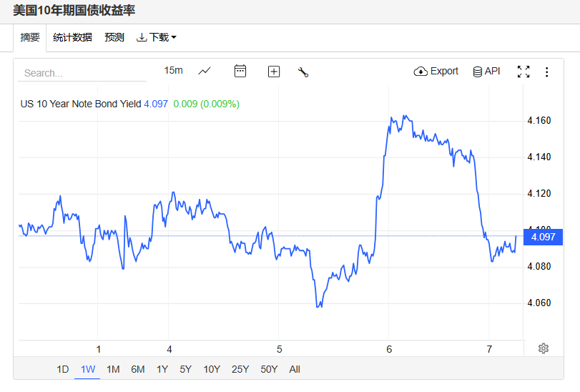
Task: Select the 25Y time range
Action: click(x=240, y=369)
